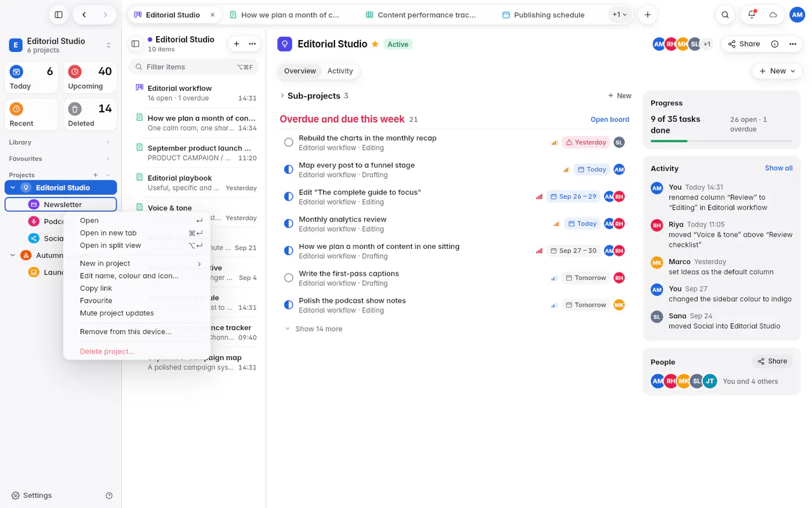
Task: Click the 'Open board' link
Action: tap(610, 119)
